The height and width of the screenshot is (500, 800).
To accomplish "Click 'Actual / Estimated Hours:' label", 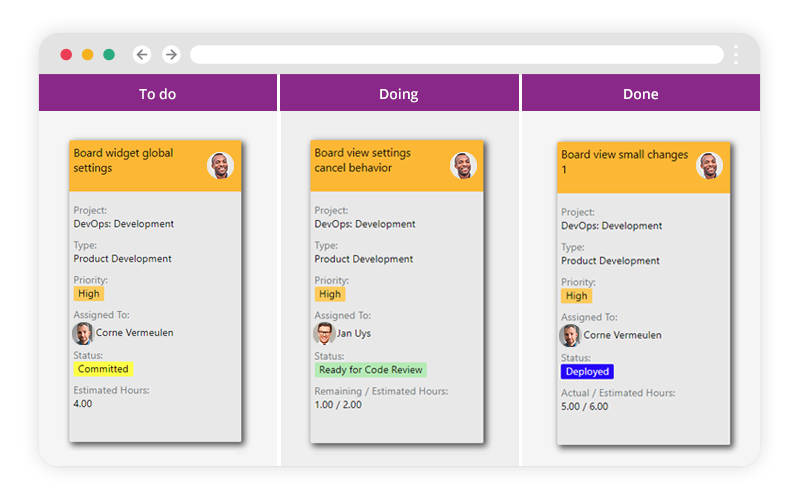I will pyautogui.click(x=618, y=393).
